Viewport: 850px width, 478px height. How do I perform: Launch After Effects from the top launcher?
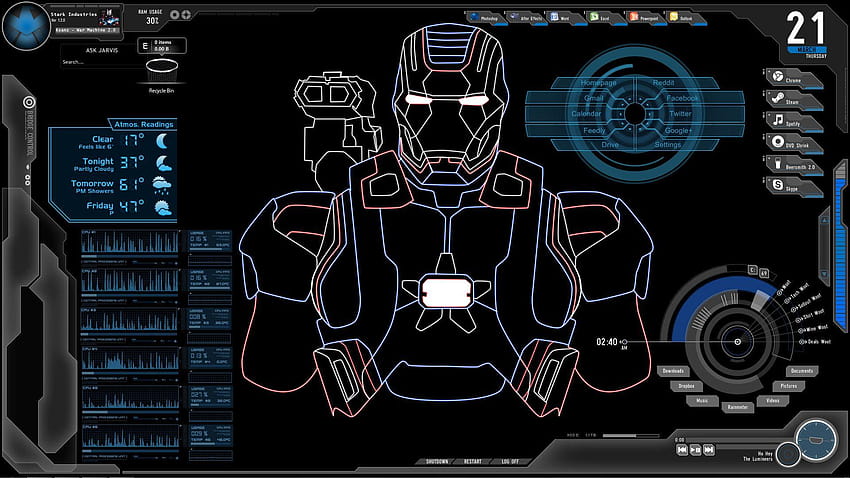(x=526, y=18)
